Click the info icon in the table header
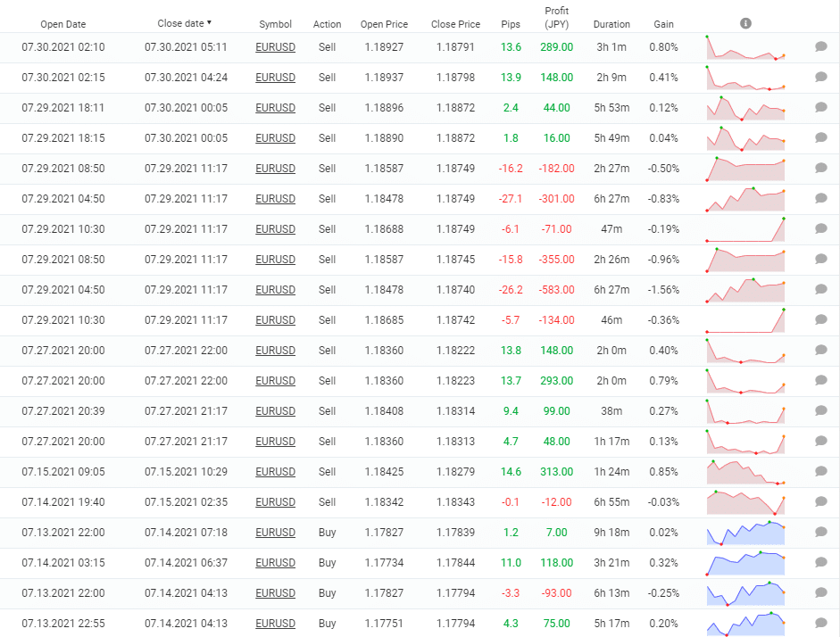The image size is (840, 637). (x=745, y=24)
